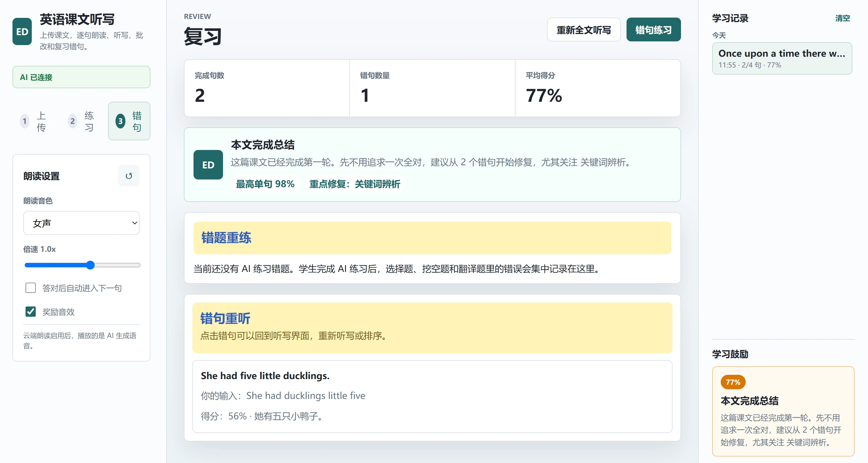This screenshot has height=463, width=868.
Task: Click the 平均得分 77% stat
Action: coord(598,88)
